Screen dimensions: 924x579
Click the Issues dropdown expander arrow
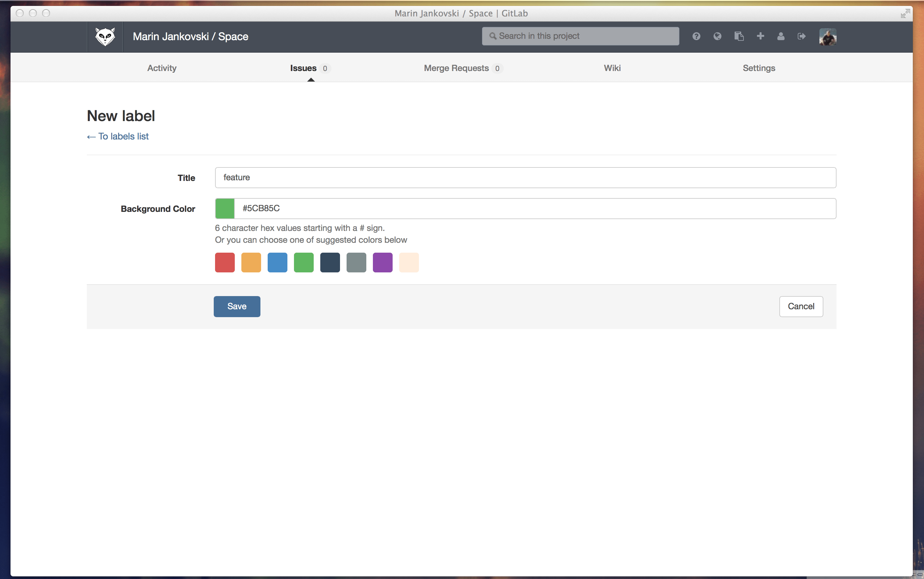coord(310,80)
